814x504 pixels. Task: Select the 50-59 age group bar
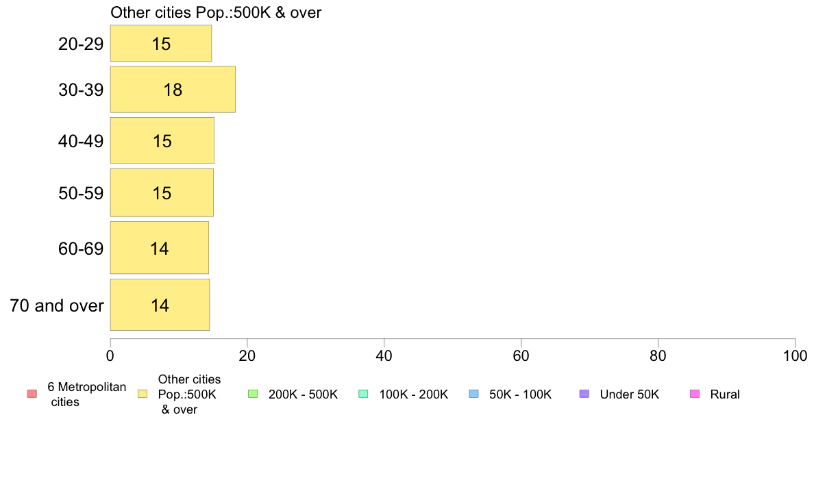[x=162, y=192]
